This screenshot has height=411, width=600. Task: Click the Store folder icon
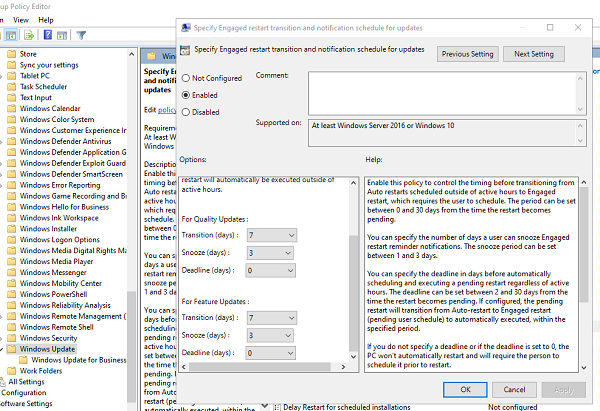coord(12,54)
